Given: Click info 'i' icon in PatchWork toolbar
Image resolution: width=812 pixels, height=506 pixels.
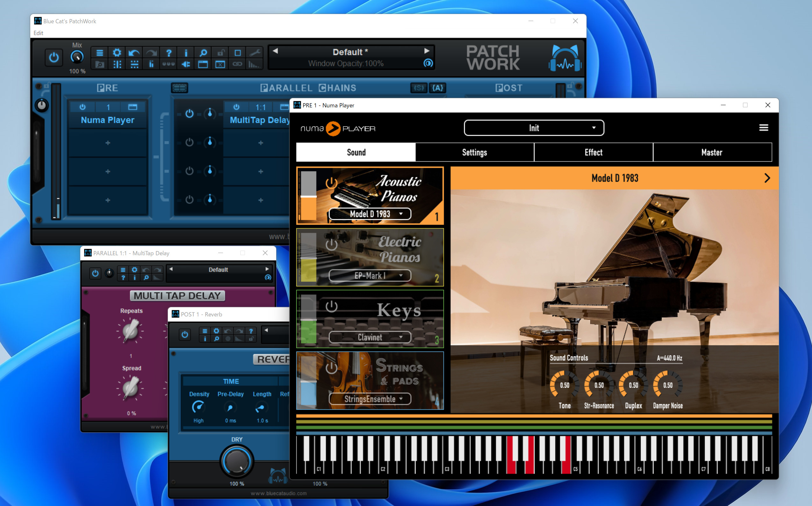Looking at the screenshot, I should [186, 53].
